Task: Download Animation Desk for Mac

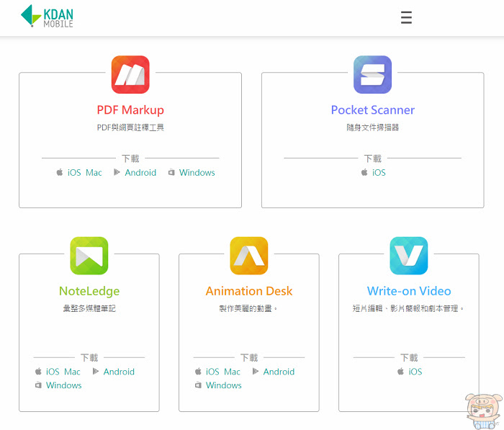Action: point(232,372)
